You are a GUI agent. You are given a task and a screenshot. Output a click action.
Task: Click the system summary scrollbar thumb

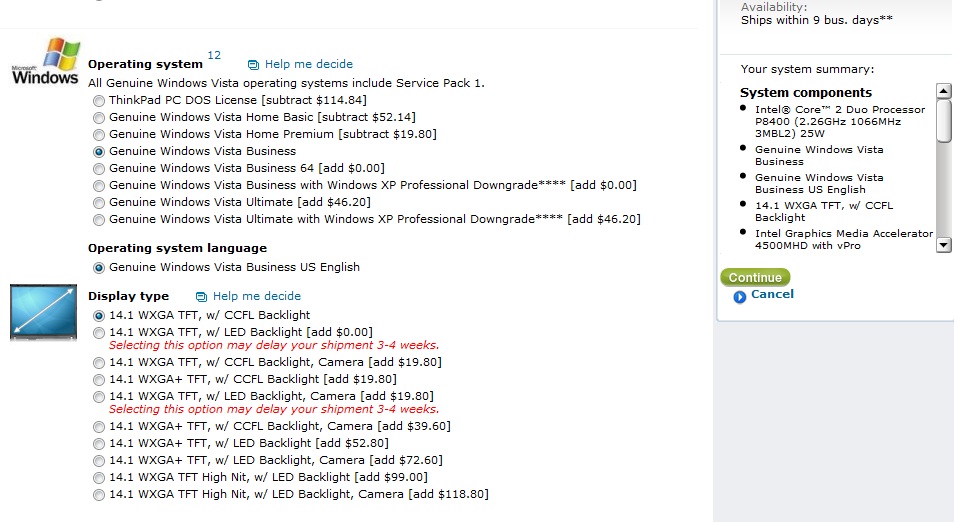coord(944,121)
